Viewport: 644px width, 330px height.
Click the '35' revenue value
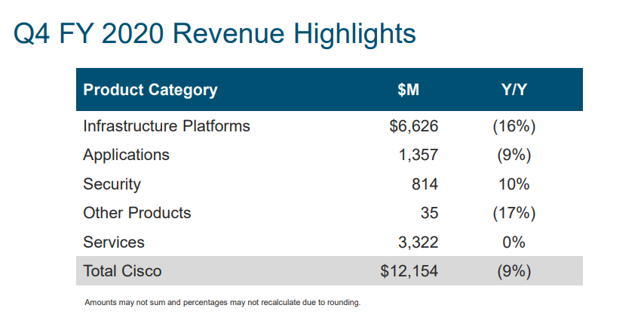[x=429, y=213]
